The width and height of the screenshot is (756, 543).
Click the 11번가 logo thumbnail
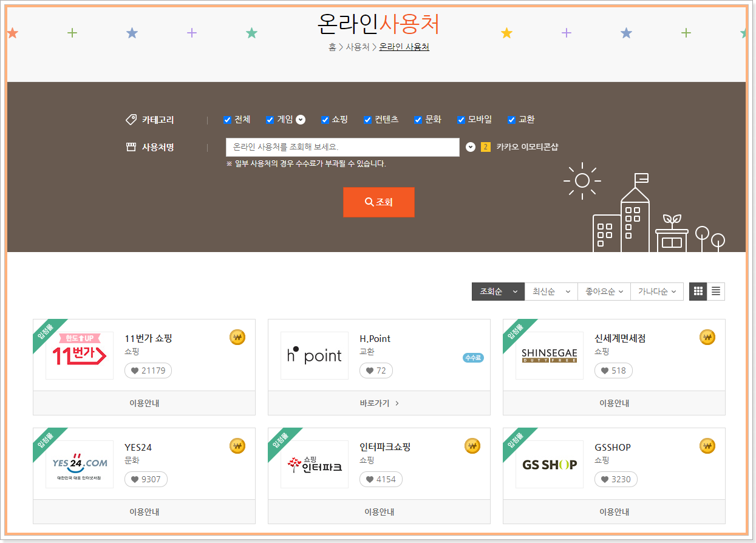[80, 355]
